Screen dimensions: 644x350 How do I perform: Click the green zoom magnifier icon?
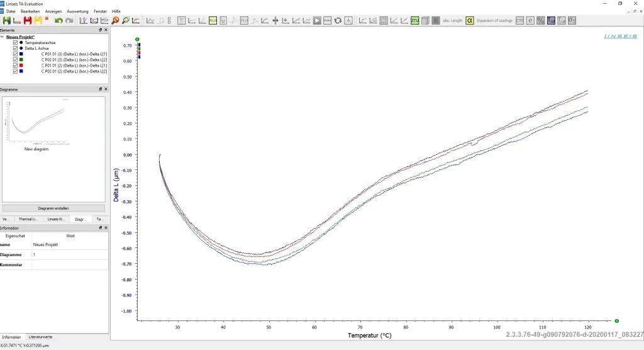pos(126,21)
